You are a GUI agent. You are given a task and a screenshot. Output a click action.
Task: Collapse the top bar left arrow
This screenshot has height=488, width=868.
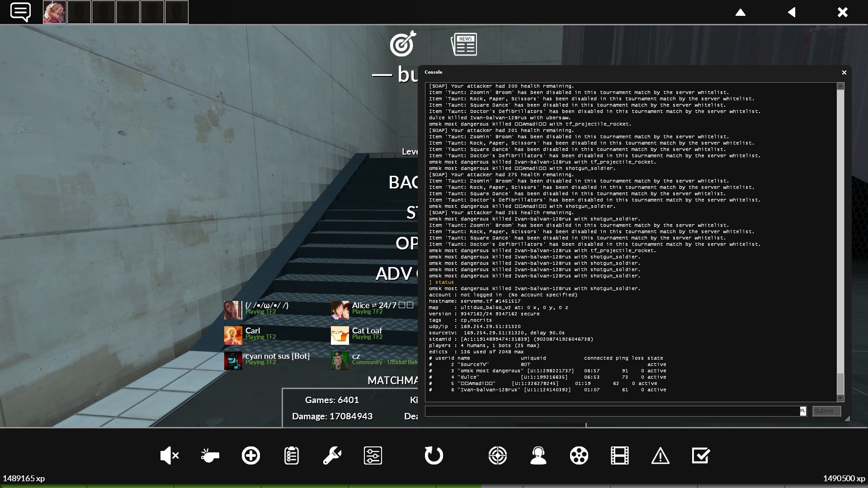click(x=792, y=12)
